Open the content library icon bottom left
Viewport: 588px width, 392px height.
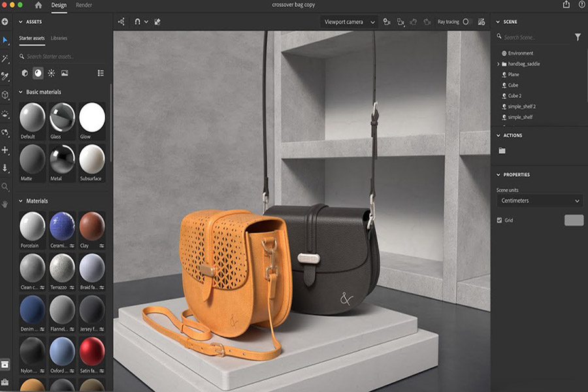[5, 365]
